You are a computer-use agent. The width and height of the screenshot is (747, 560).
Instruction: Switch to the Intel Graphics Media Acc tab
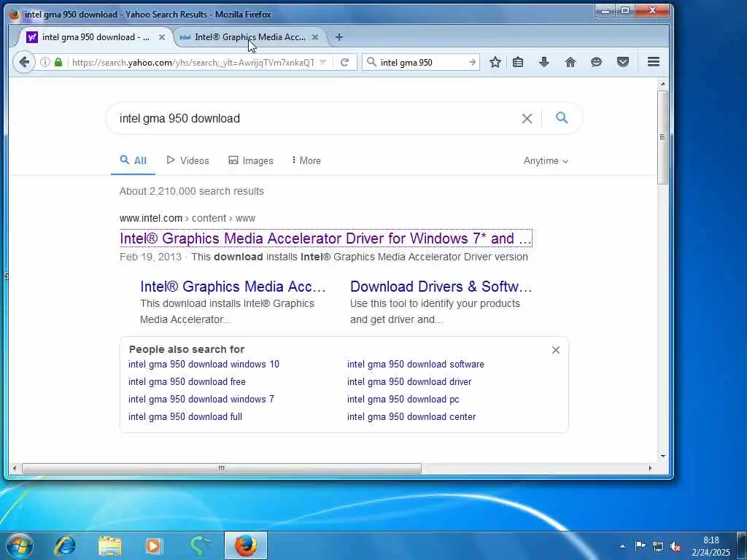(249, 37)
